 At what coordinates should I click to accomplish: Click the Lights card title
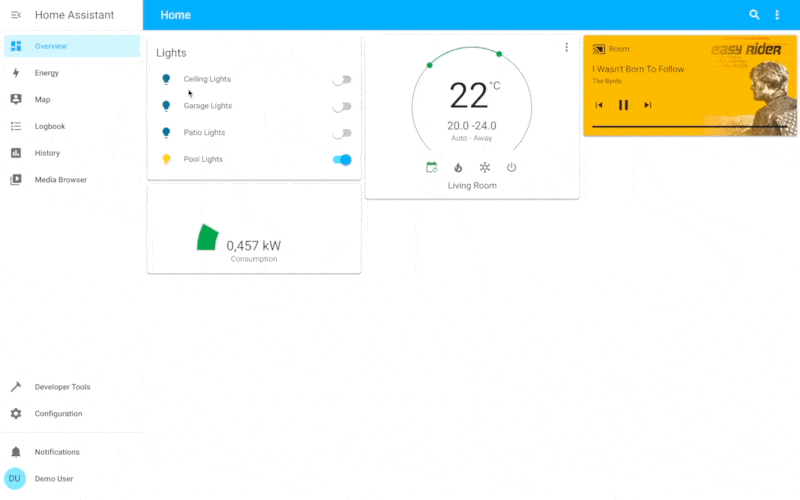point(171,53)
